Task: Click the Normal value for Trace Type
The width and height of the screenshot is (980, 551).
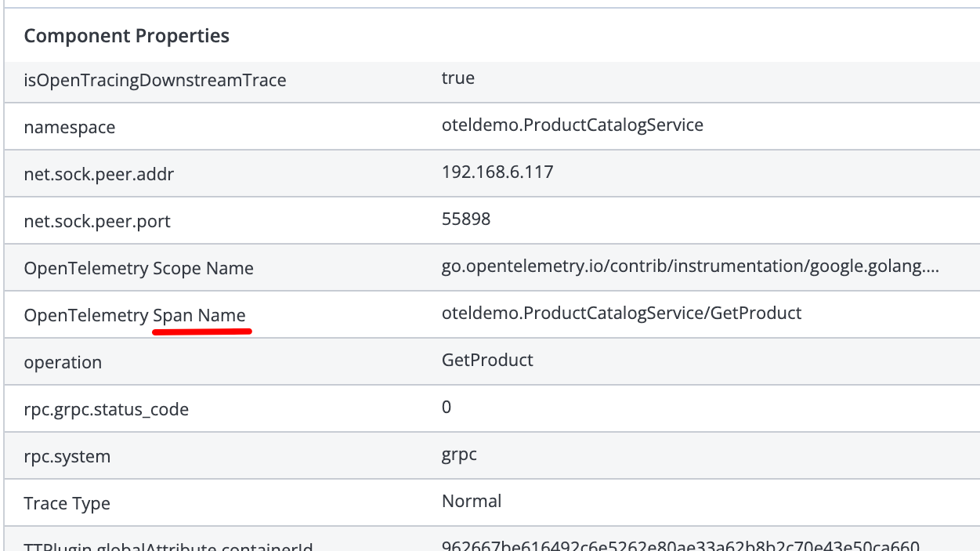Action: (472, 501)
